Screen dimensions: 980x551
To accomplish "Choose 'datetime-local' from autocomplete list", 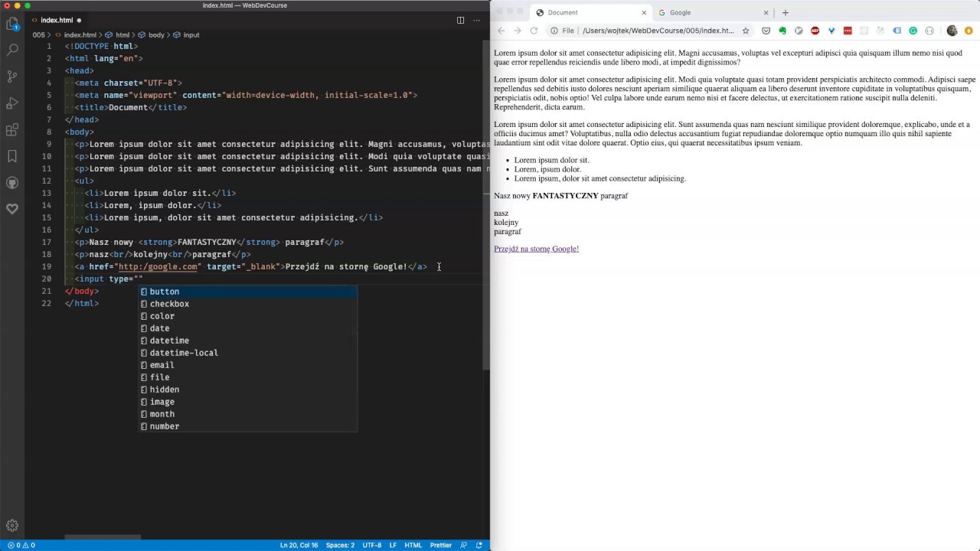I will point(247,353).
